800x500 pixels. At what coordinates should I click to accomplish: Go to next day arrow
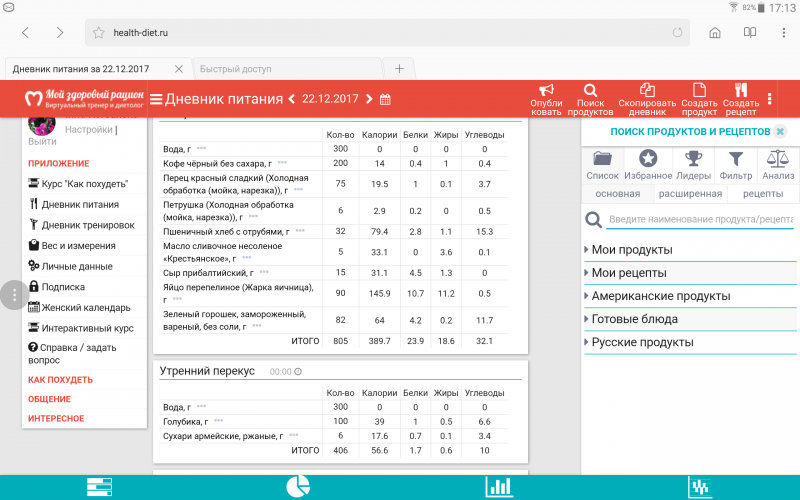point(369,99)
